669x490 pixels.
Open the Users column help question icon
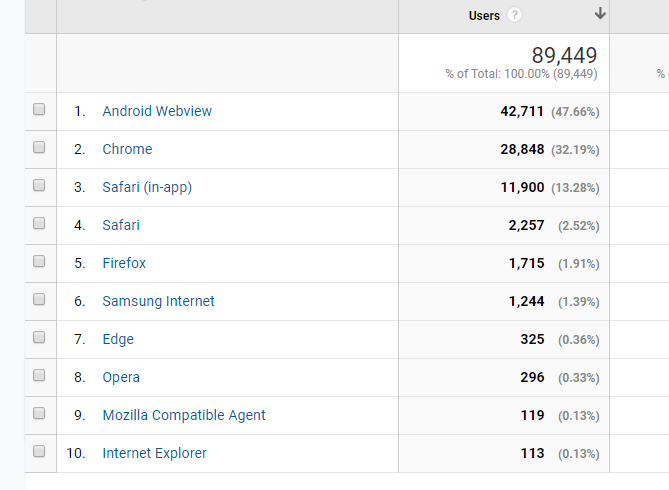pyautogui.click(x=514, y=15)
